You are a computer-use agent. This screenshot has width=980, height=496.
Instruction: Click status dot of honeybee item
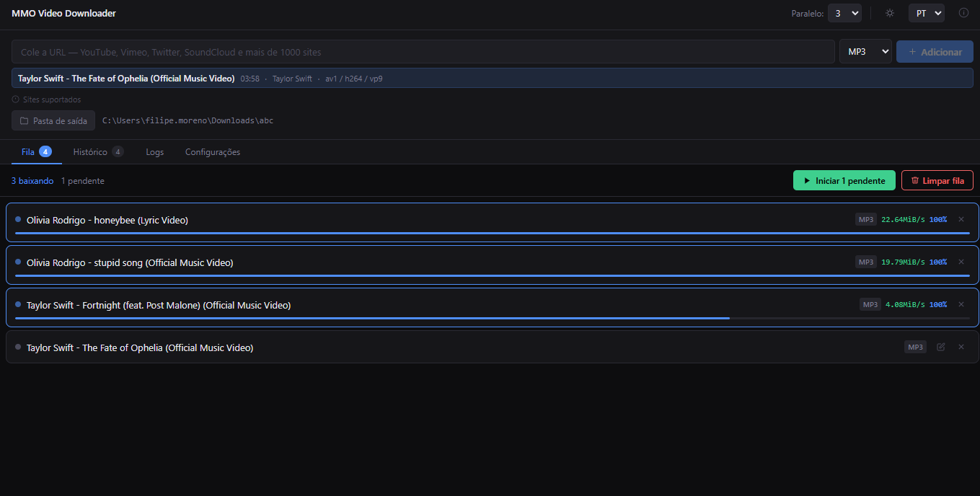(x=18, y=219)
